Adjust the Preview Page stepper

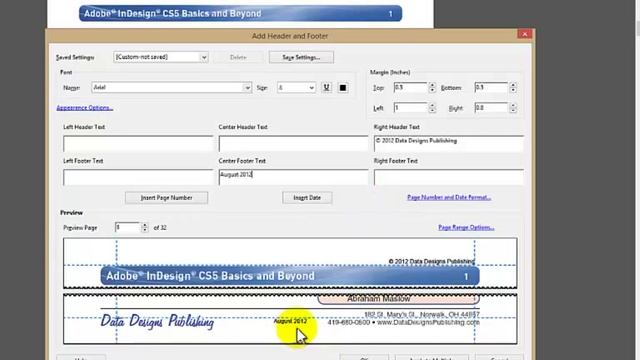[x=144, y=227]
